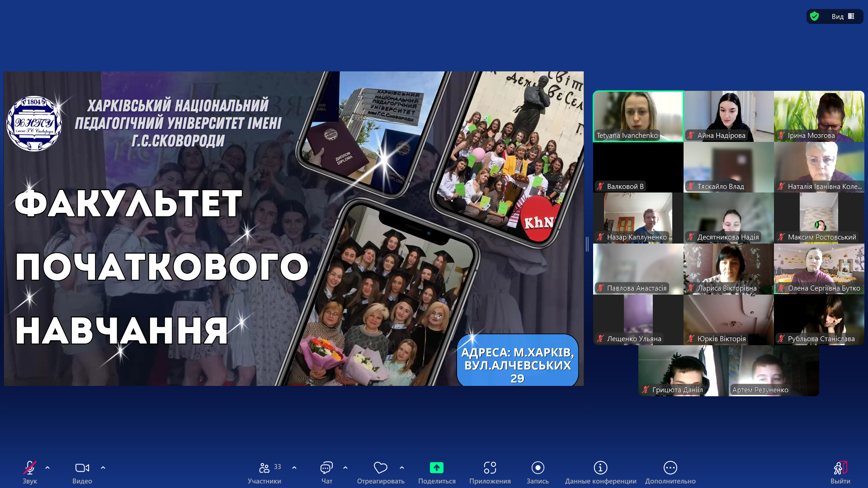Image resolution: width=868 pixels, height=488 pixels.
Task: Select Павлова Анастасія's video tile
Action: [x=638, y=269]
